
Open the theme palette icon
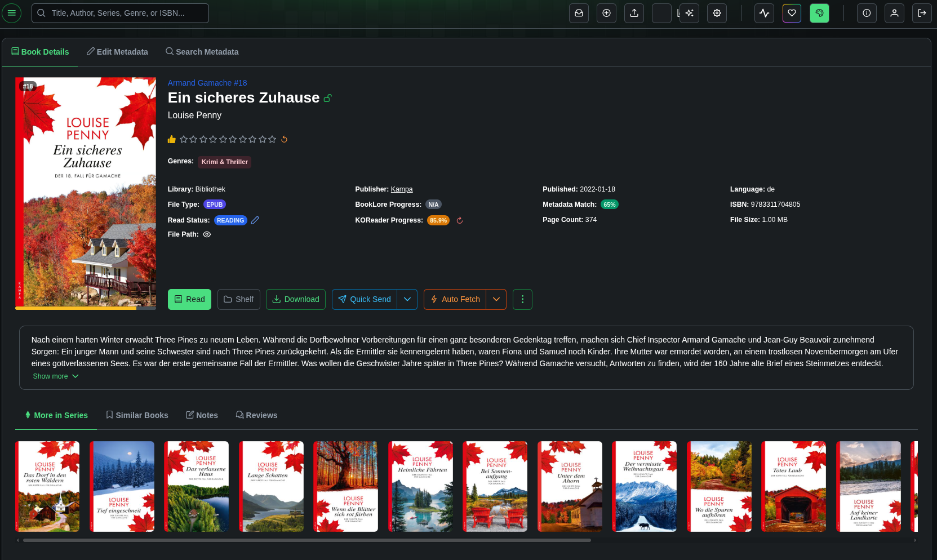[x=819, y=13]
